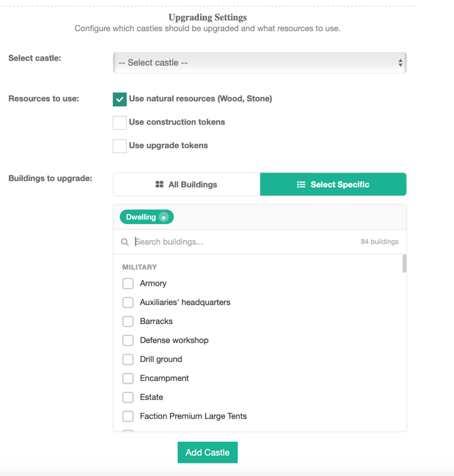Click the buildings list scrollbar
454x476 pixels.
(x=404, y=264)
